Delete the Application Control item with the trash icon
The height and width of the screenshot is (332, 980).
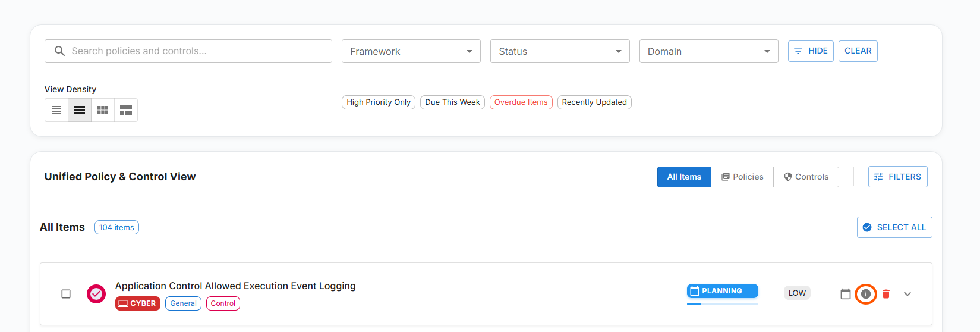886,294
